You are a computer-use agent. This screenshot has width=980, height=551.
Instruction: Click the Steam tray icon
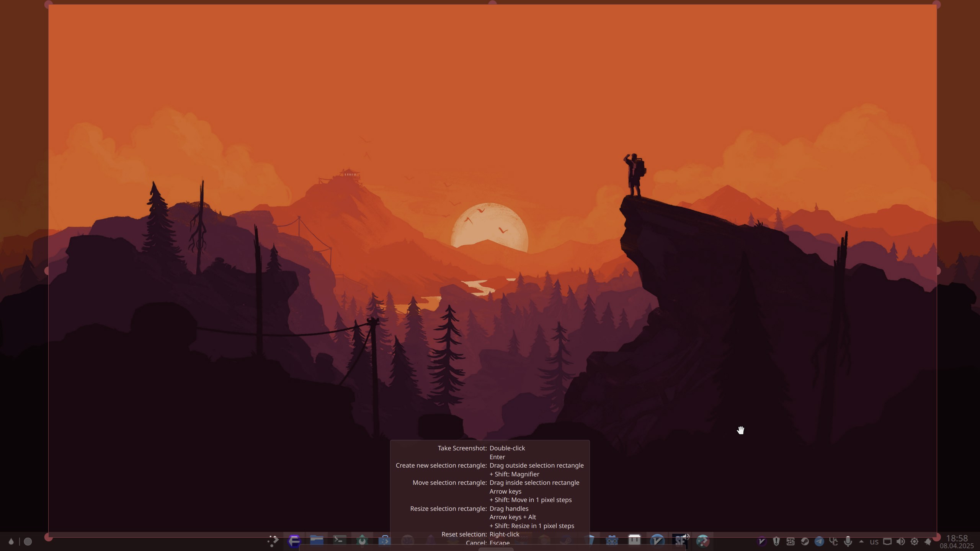point(805,541)
